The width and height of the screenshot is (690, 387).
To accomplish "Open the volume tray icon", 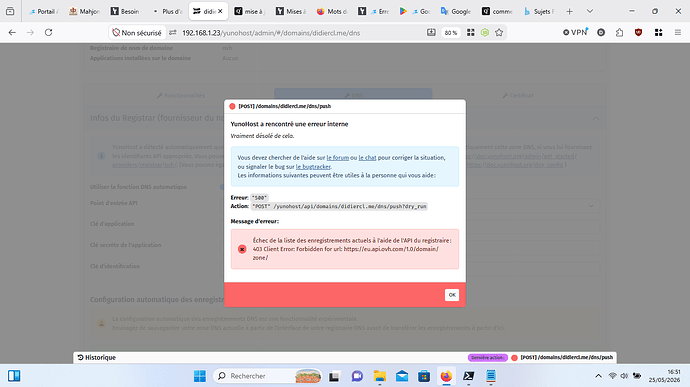I will [624, 376].
